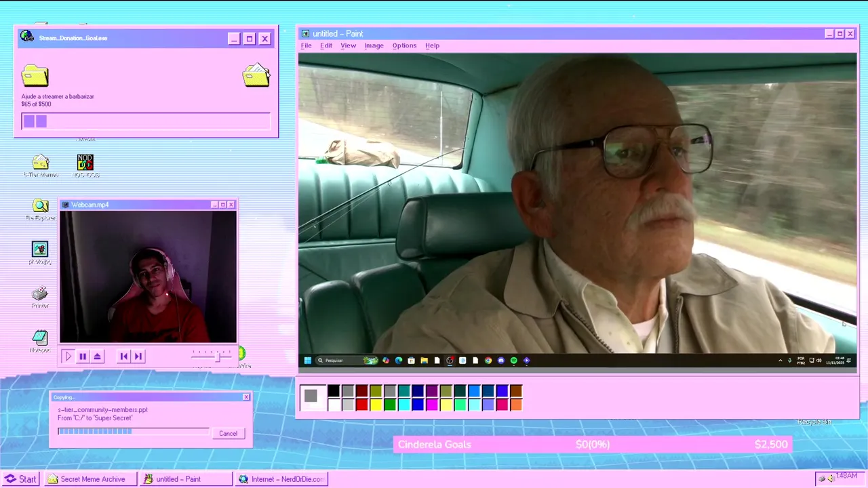
Task: Click the volume slider in Webcam.mp4 player
Action: click(212, 356)
